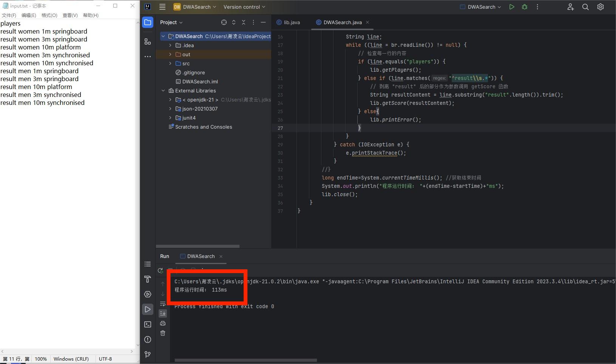
Task: Collapse all icon in Project panel header
Action: (244, 22)
